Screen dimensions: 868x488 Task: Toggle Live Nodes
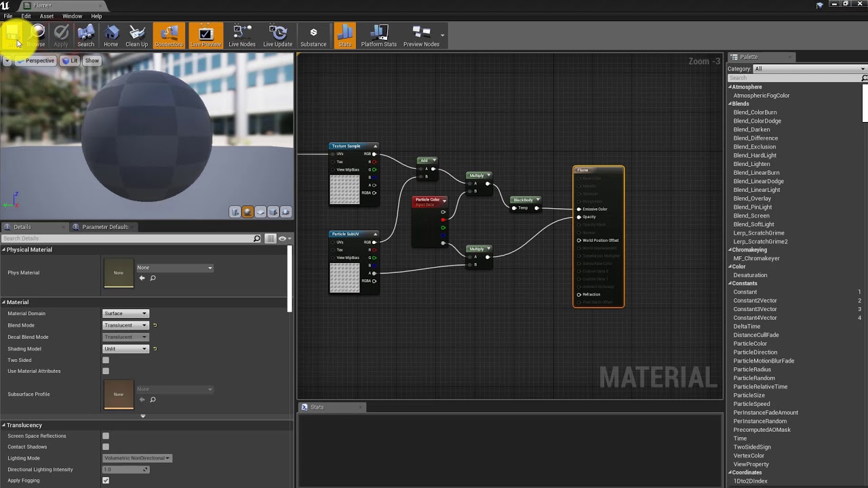point(242,36)
